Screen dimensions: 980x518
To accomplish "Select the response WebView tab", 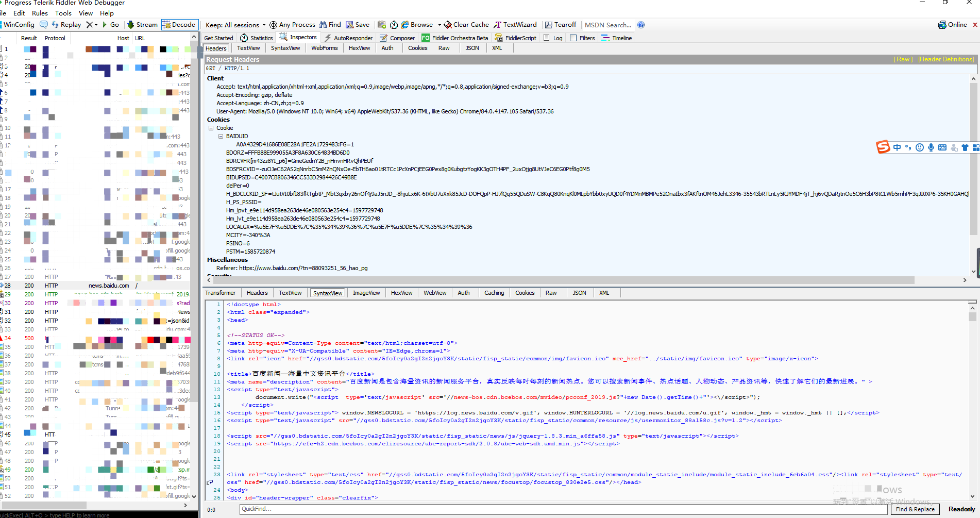I will click(x=435, y=293).
